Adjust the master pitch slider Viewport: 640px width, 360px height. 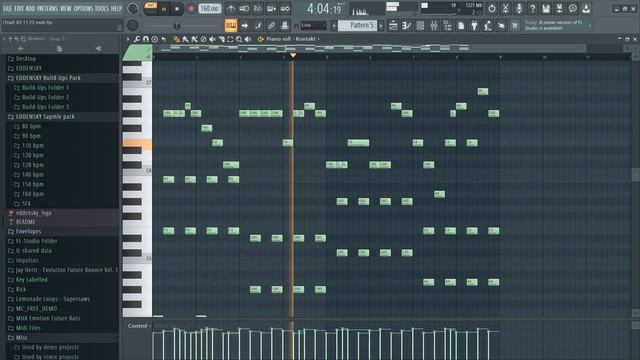point(177,26)
